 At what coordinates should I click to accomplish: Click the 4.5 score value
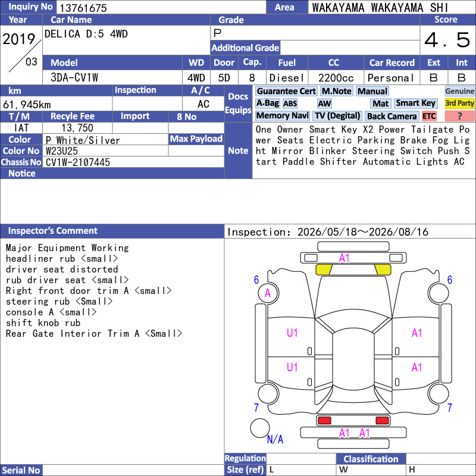pyautogui.click(x=447, y=40)
